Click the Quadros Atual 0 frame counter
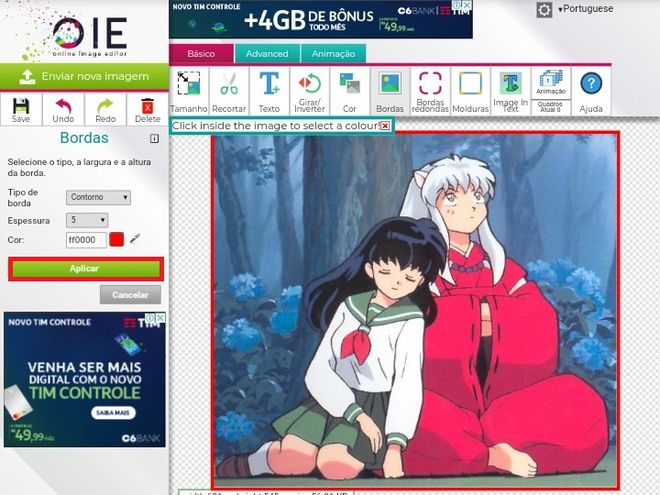This screenshot has height=495, width=660. pyautogui.click(x=551, y=107)
